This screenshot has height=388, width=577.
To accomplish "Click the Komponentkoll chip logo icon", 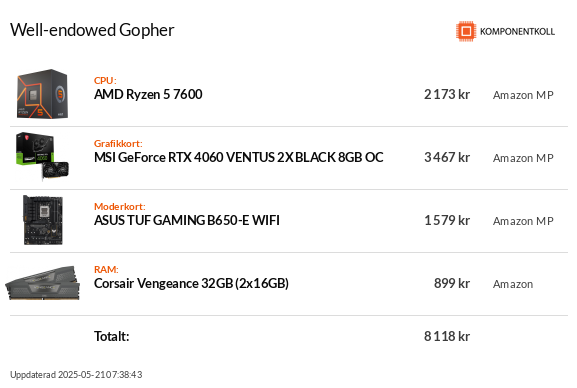I will click(466, 31).
